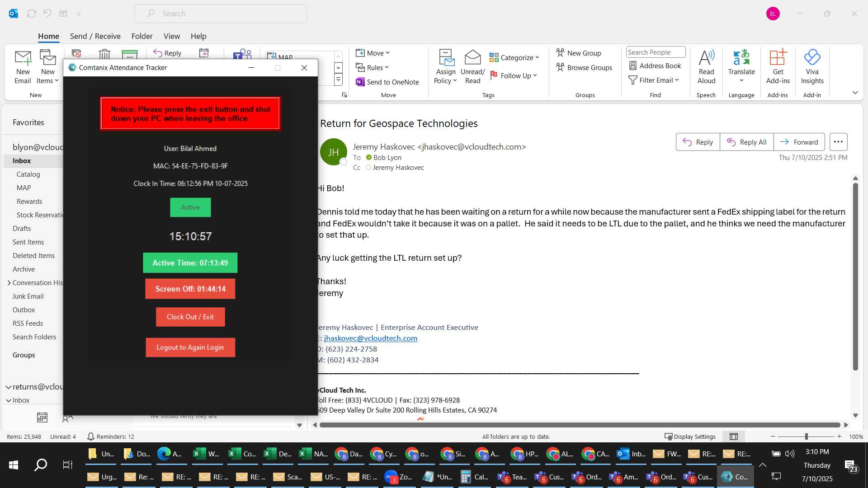Open the Folder tab
Image resolution: width=868 pixels, height=488 pixels.
coord(142,36)
